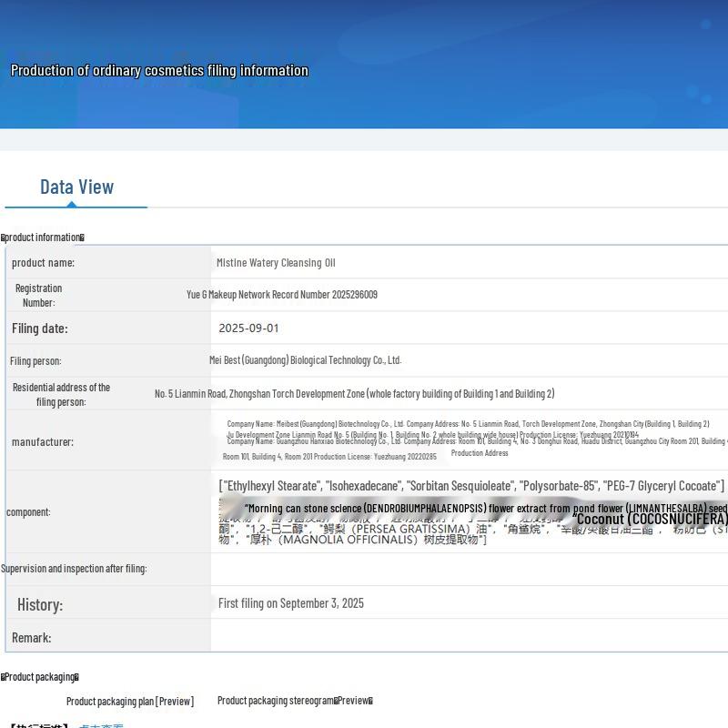Open the Product packaging stereogram Preview link
The width and height of the screenshot is (728, 728).
click(x=294, y=700)
